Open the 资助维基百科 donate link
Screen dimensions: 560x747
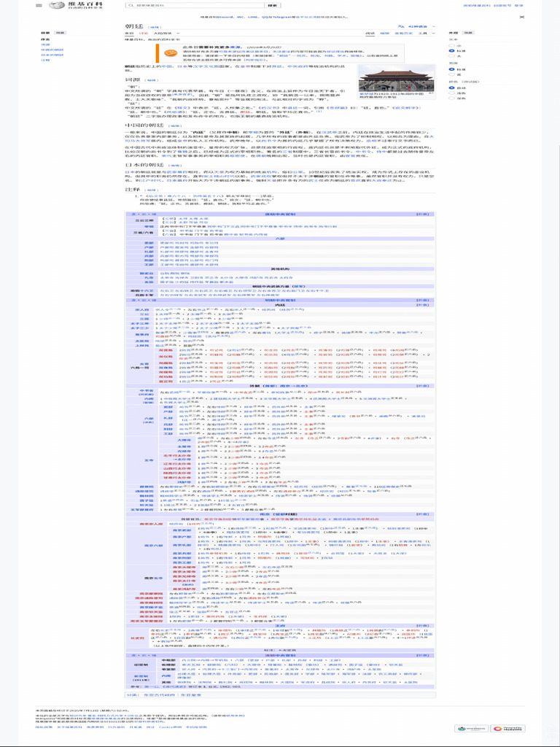point(478,6)
